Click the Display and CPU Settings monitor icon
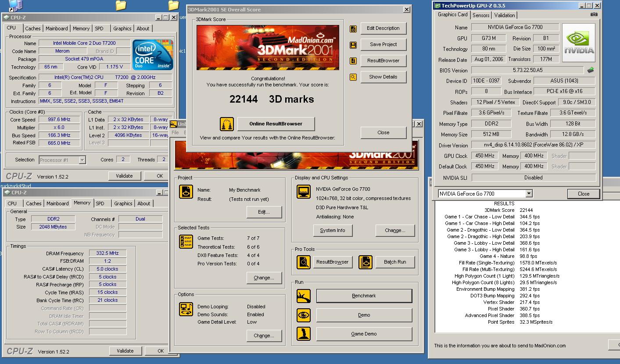This screenshot has width=620, height=364. point(304,192)
